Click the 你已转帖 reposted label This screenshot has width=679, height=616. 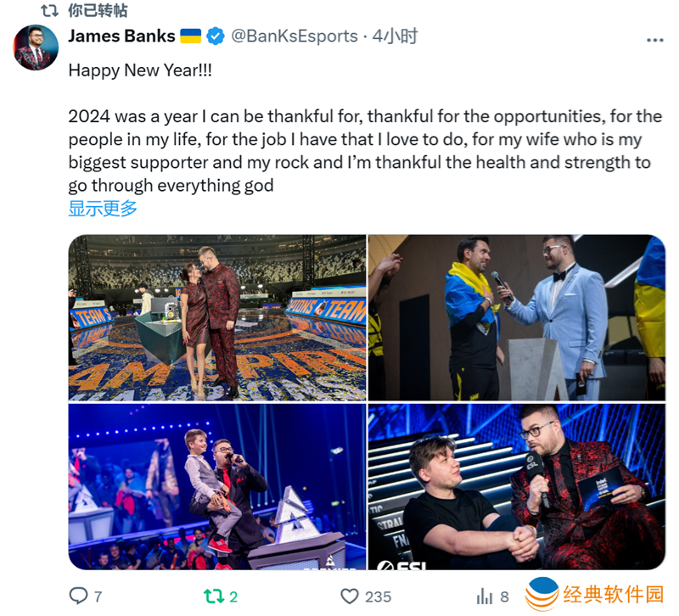(98, 10)
